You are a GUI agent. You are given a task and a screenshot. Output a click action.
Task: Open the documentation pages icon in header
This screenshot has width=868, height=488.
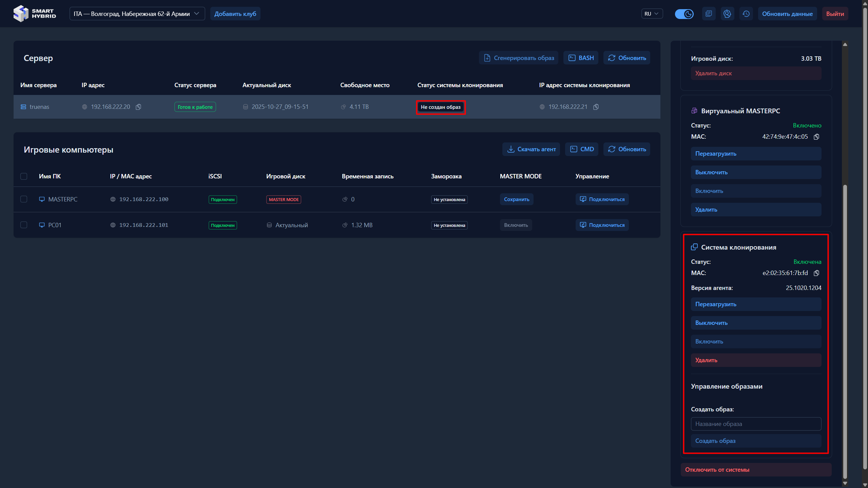[709, 14]
